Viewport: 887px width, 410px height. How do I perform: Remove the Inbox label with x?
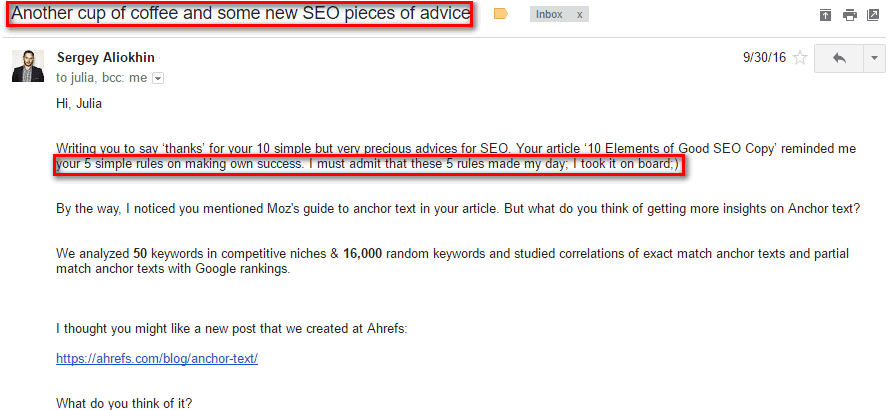[x=579, y=15]
